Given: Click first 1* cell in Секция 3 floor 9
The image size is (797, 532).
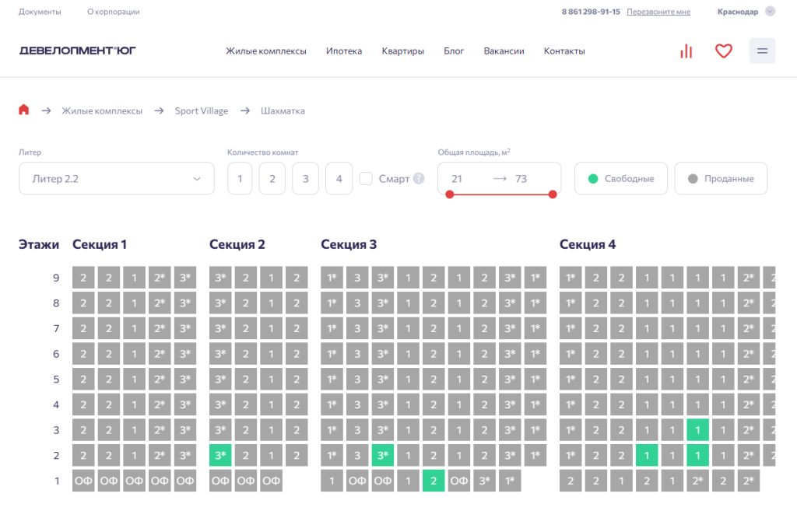Looking at the screenshot, I should (332, 278).
